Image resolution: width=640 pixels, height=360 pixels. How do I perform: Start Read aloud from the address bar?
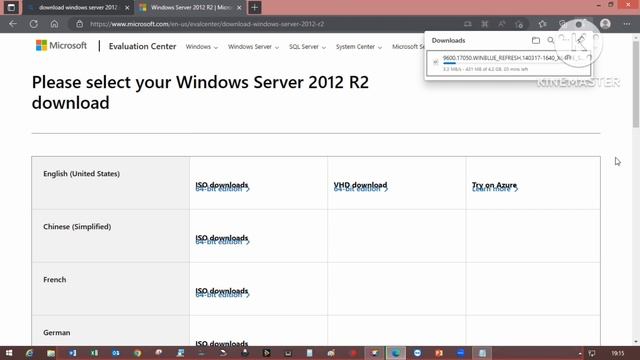[x=502, y=24]
